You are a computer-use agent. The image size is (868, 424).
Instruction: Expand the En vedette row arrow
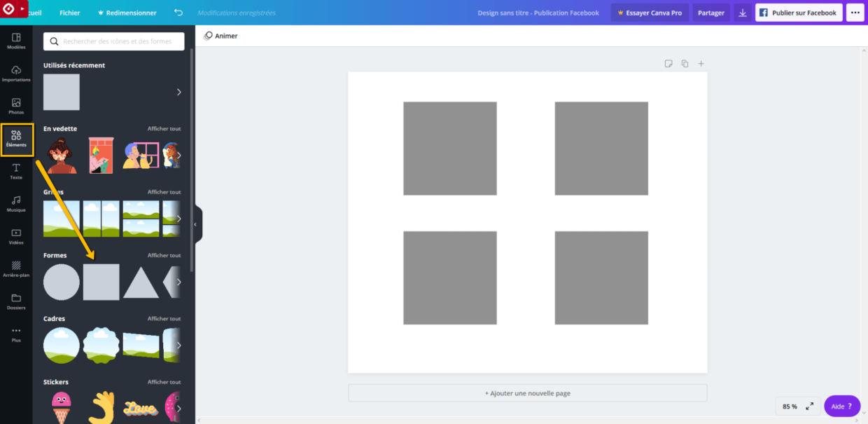pos(178,155)
